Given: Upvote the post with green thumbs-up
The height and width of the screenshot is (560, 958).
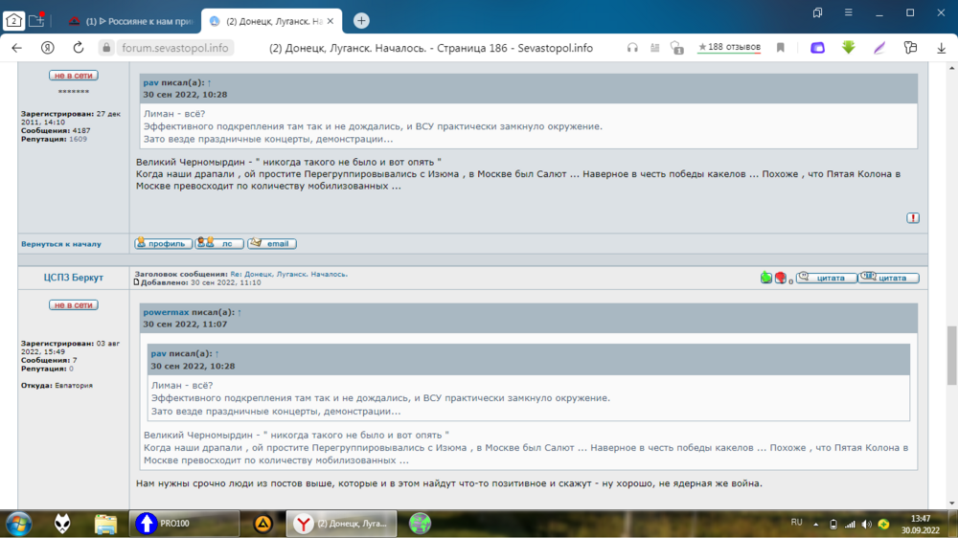Looking at the screenshot, I should (766, 278).
